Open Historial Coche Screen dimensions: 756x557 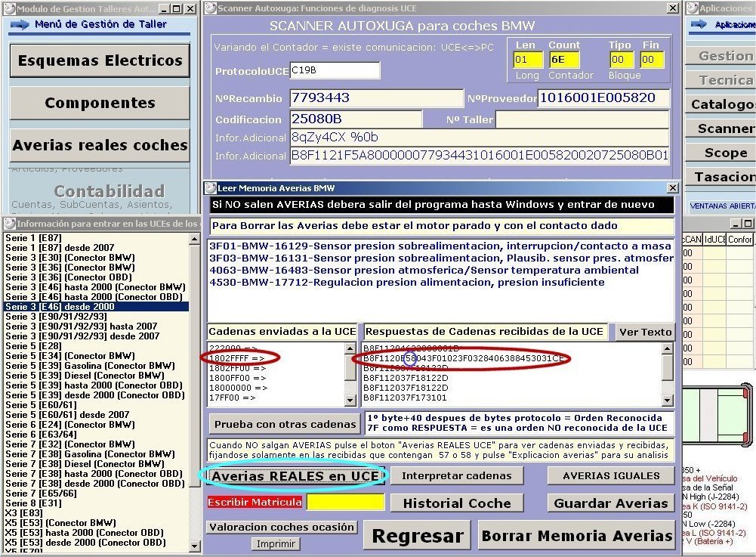click(x=457, y=503)
